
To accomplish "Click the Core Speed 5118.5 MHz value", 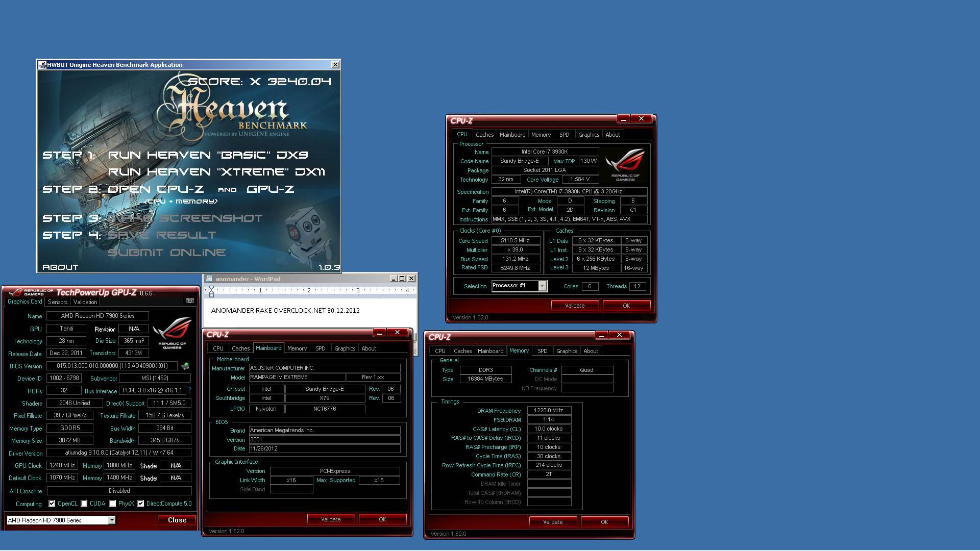I will [x=516, y=241].
